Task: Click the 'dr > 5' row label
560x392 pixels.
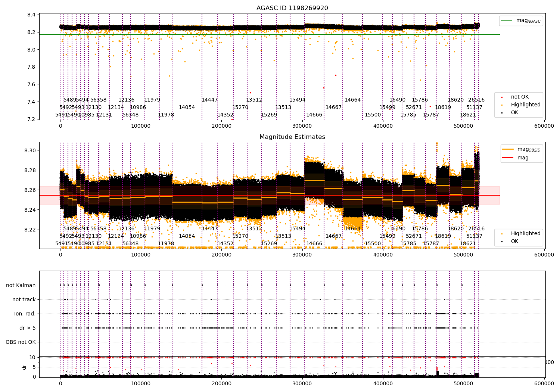Action: point(28,328)
